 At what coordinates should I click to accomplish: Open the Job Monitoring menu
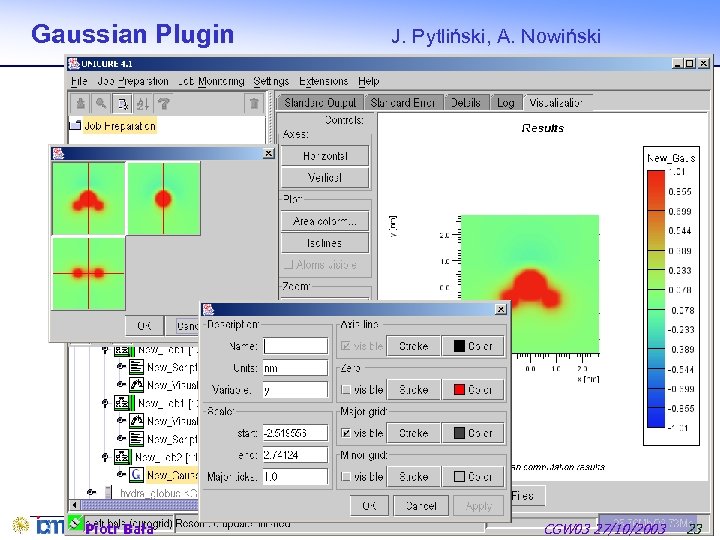[211, 81]
